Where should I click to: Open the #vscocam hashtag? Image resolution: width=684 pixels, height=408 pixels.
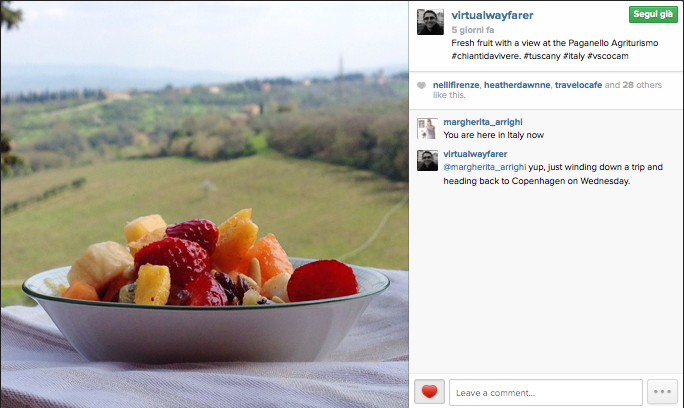point(608,56)
